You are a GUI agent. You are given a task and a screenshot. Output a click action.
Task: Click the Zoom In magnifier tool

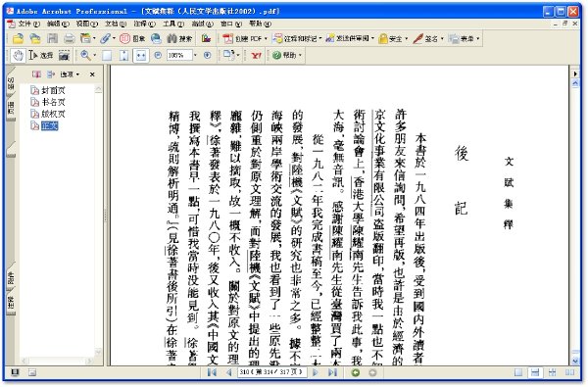pos(86,56)
